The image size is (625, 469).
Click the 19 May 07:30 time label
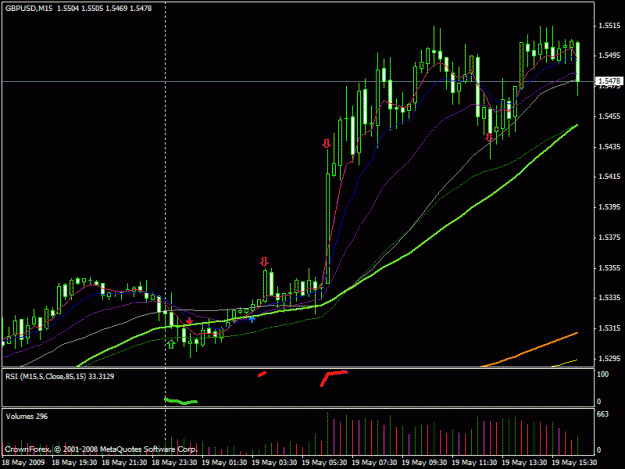(374, 463)
